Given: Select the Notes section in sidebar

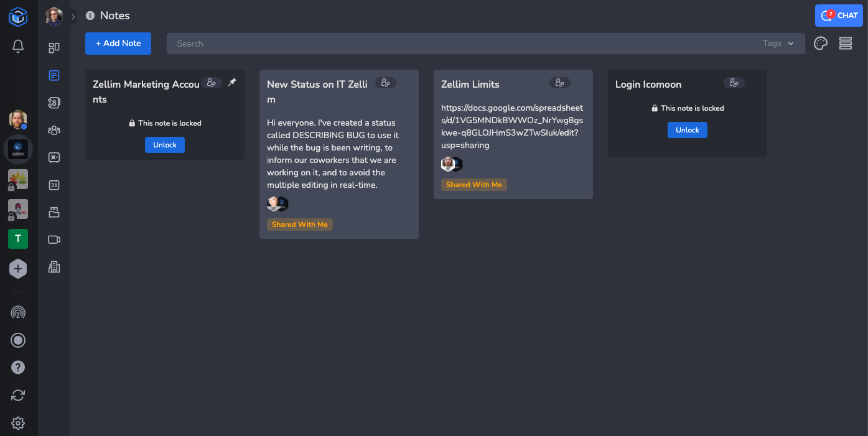Looking at the screenshot, I should (54, 75).
